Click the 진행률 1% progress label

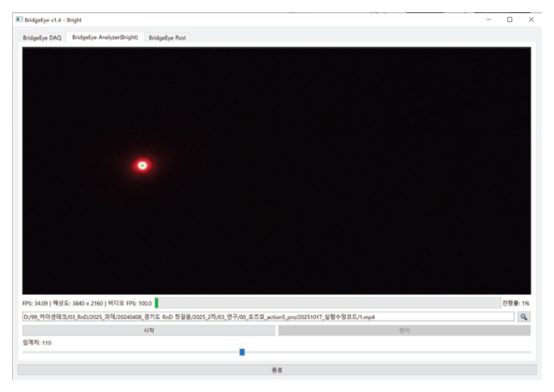tap(516, 304)
